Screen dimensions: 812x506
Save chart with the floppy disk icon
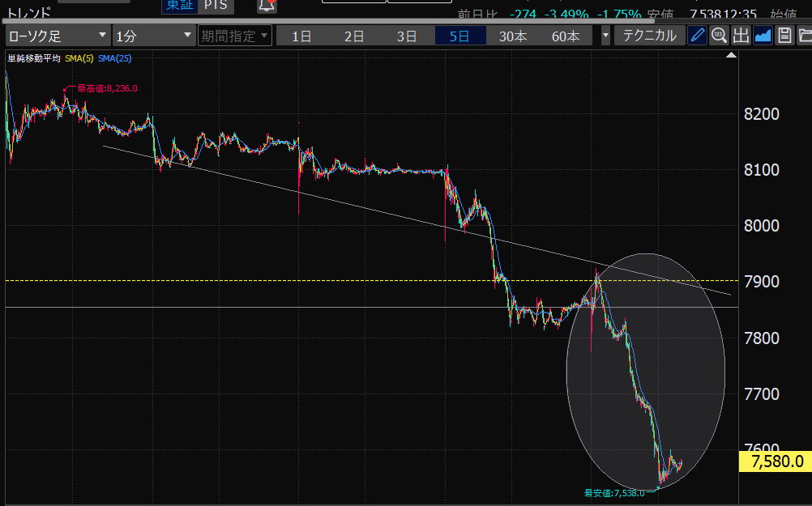pyautogui.click(x=784, y=36)
